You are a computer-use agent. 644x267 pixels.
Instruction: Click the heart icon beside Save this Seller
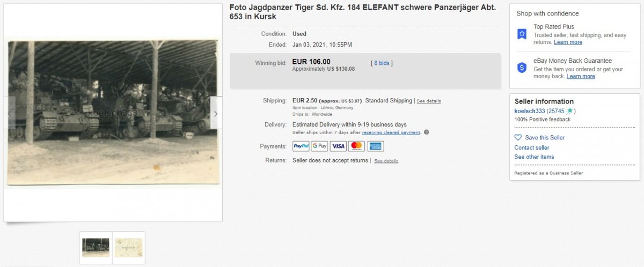518,138
